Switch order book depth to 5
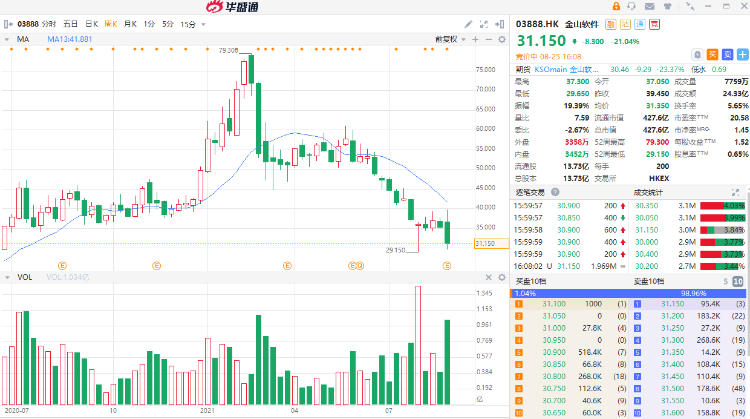The height and width of the screenshot is (419, 750). [725, 282]
